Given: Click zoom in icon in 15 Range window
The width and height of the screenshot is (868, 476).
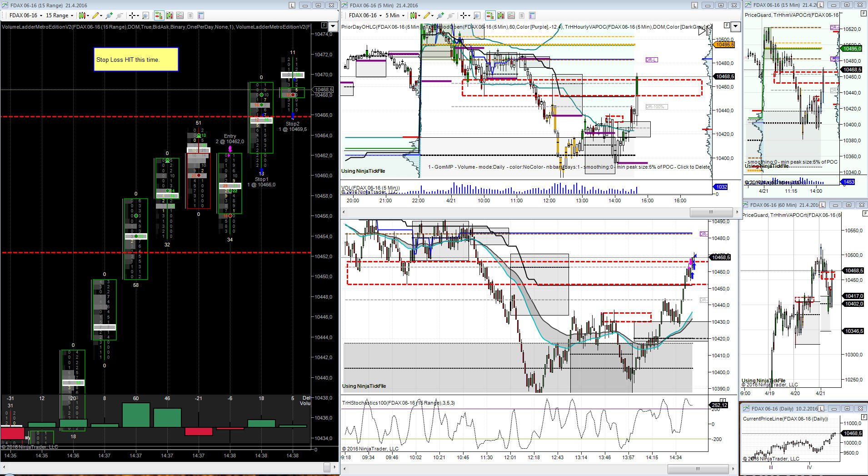Looking at the screenshot, I should tap(109, 15).
